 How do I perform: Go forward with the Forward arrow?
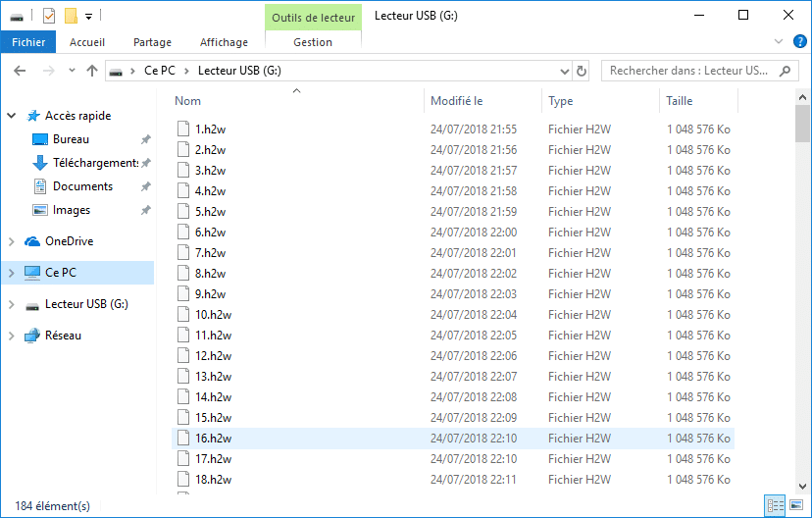coord(49,71)
